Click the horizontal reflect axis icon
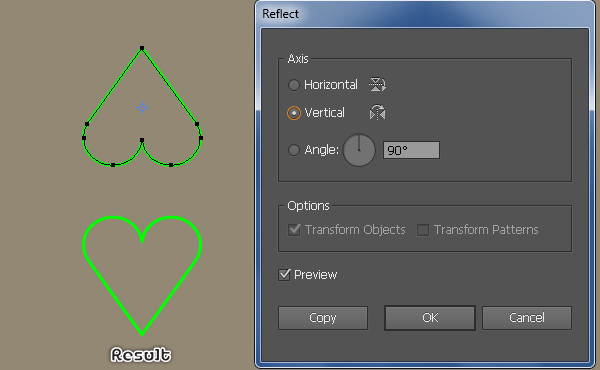This screenshot has width=600, height=370. tap(377, 85)
